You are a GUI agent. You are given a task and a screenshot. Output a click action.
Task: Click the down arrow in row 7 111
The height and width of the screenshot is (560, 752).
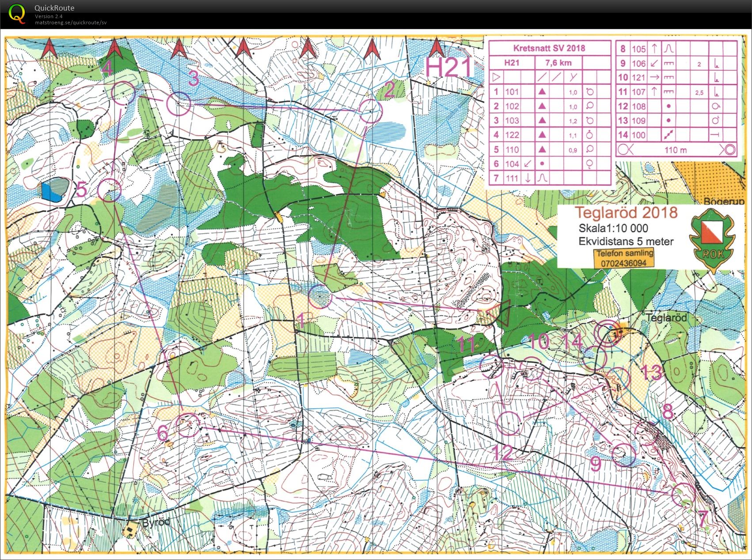pos(528,178)
